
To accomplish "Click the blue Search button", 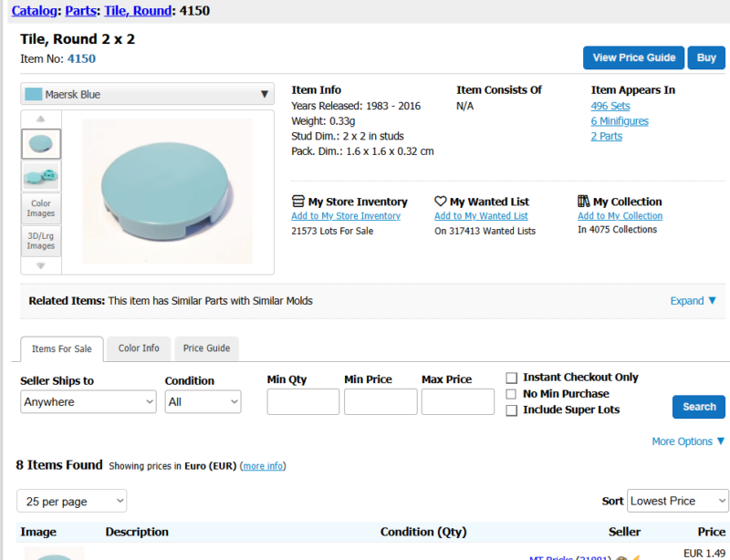I will coord(699,407).
